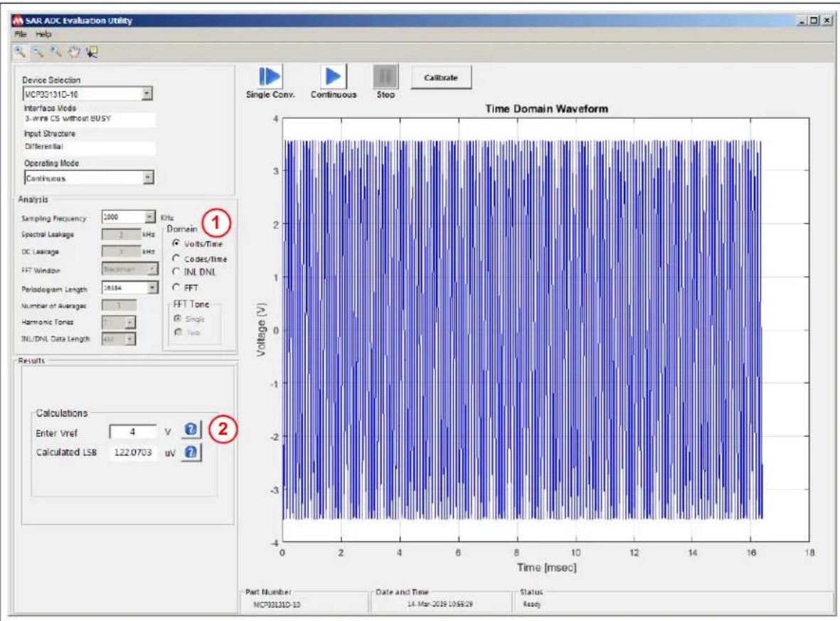The height and width of the screenshot is (621, 840).
Task: Maximize the SAR ADC Evaluation Utility window
Action: pyautogui.click(x=814, y=21)
